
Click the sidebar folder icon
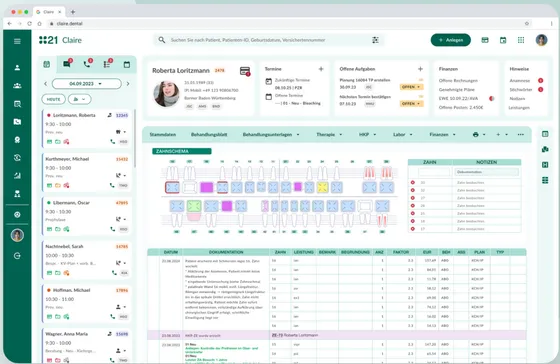17,122
